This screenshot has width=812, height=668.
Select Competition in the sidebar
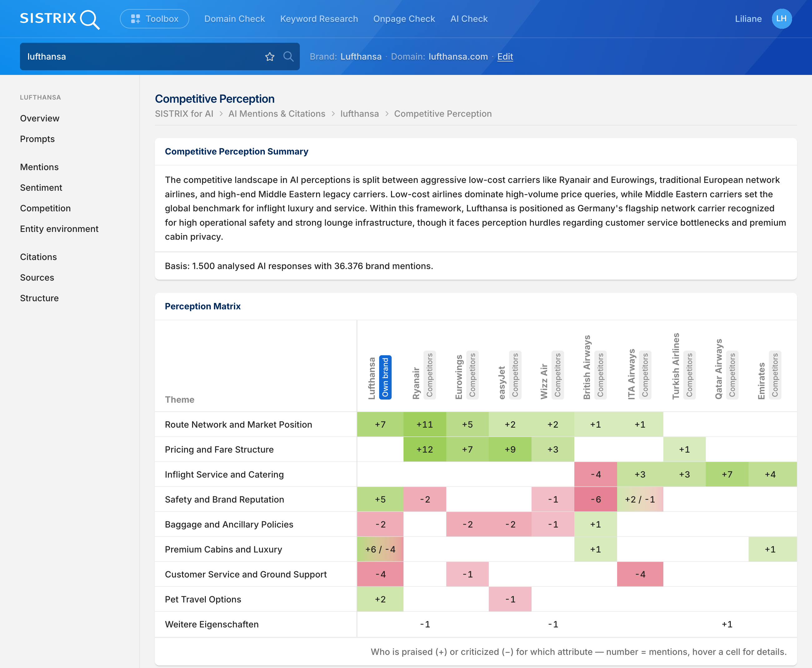point(45,208)
